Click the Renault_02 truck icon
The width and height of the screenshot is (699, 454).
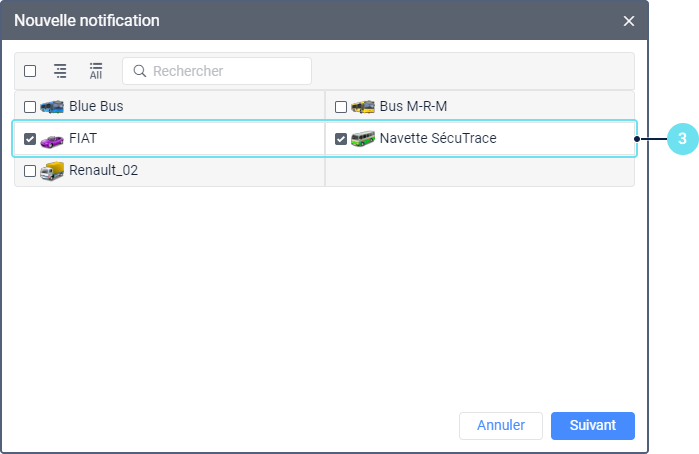pos(52,171)
